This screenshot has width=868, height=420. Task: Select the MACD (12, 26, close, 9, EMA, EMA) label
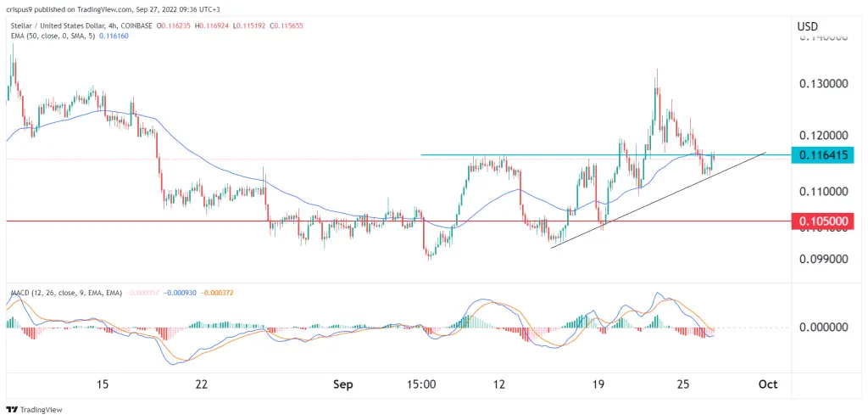(65, 292)
